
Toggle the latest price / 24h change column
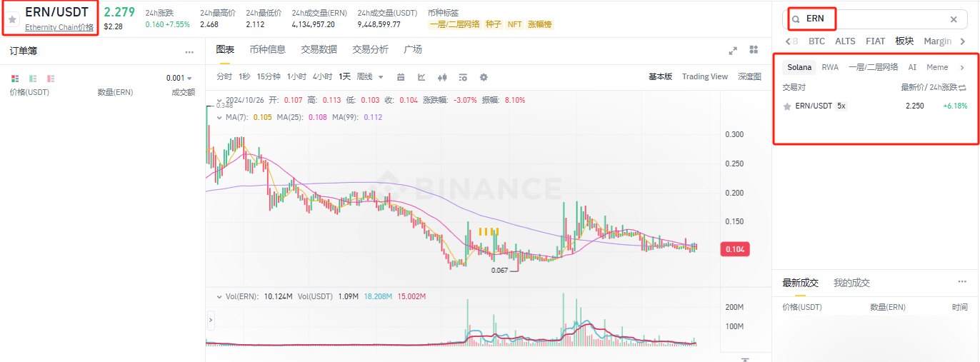coord(962,87)
